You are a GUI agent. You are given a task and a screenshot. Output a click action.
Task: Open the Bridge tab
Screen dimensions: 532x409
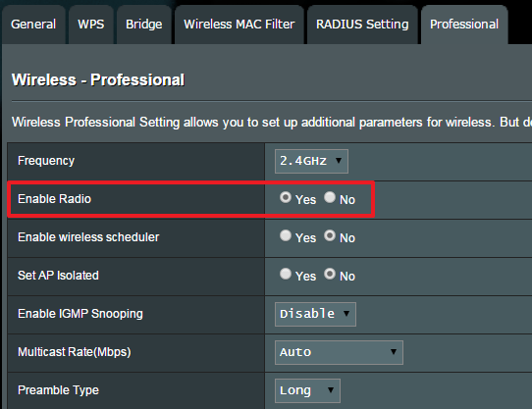pos(144,25)
